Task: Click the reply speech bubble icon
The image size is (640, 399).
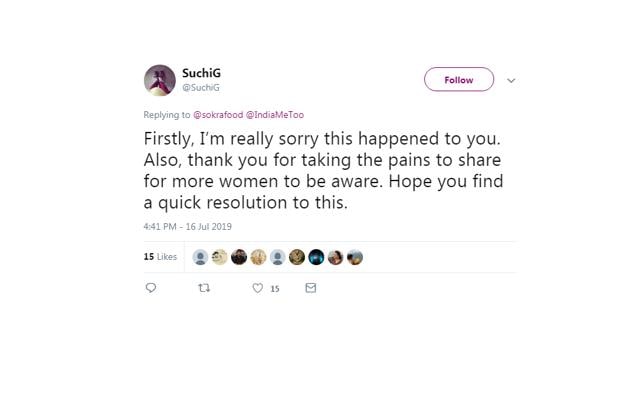Action: [151, 288]
